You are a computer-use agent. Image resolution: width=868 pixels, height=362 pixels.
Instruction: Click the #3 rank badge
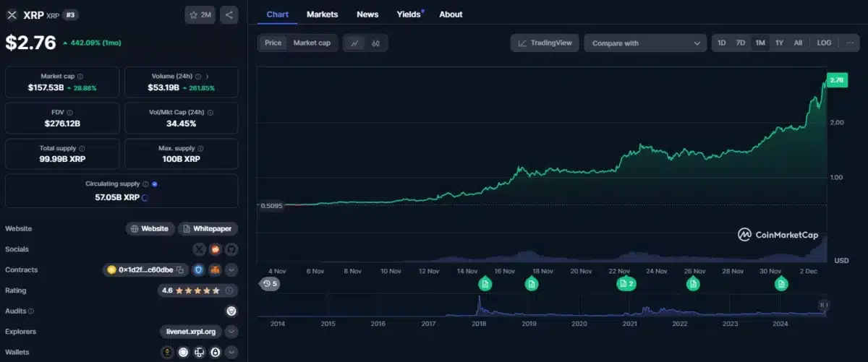click(x=70, y=14)
